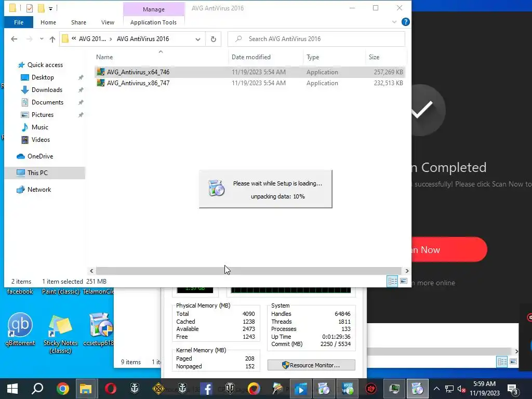Switch to the Share ribbon tab

(78, 22)
